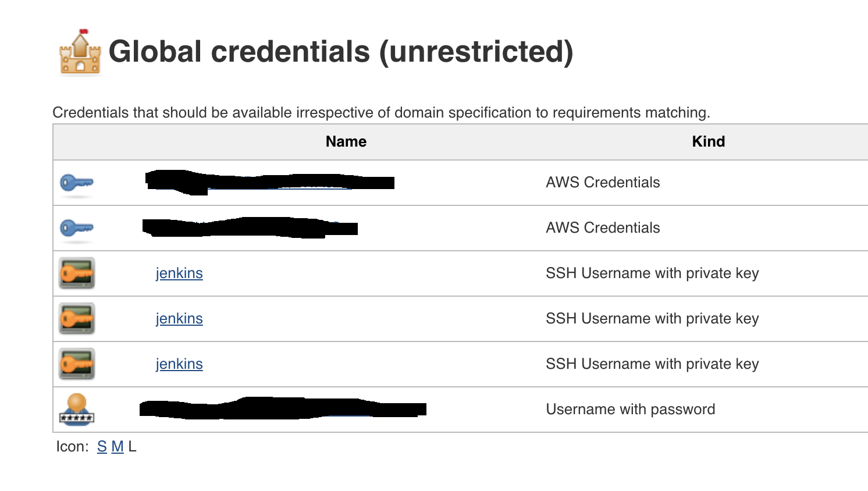Screen dimensions: 868x491
Task: Click the blue key icon in the second row
Action: (x=76, y=228)
